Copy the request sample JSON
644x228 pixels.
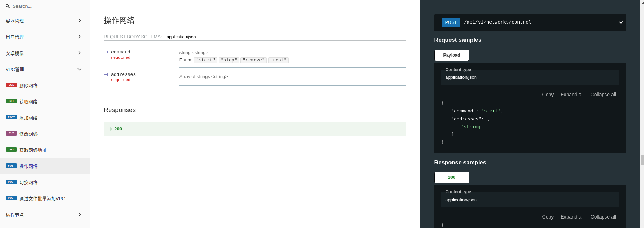[x=548, y=95]
